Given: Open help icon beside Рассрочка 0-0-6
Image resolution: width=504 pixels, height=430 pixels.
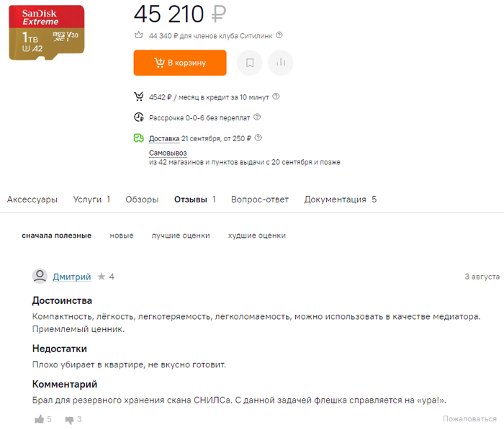Looking at the screenshot, I should (257, 117).
